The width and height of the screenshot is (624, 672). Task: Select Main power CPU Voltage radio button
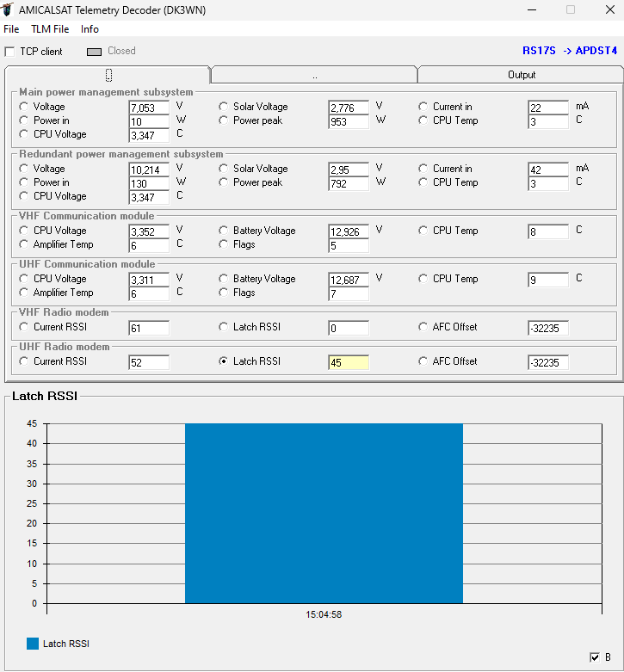[23, 133]
